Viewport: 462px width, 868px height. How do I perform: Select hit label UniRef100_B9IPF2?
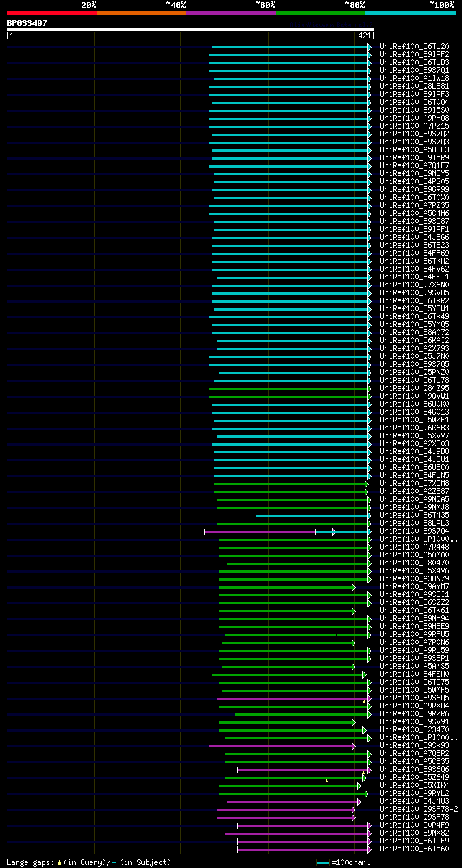click(414, 54)
